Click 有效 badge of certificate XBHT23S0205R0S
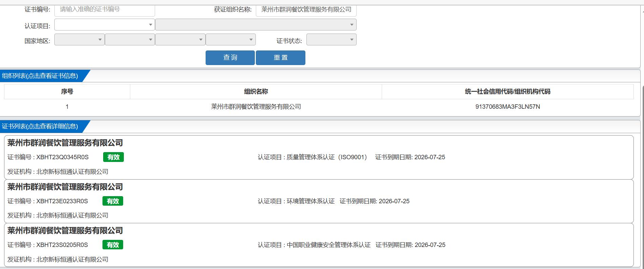The width and height of the screenshot is (644, 269). [x=113, y=245]
